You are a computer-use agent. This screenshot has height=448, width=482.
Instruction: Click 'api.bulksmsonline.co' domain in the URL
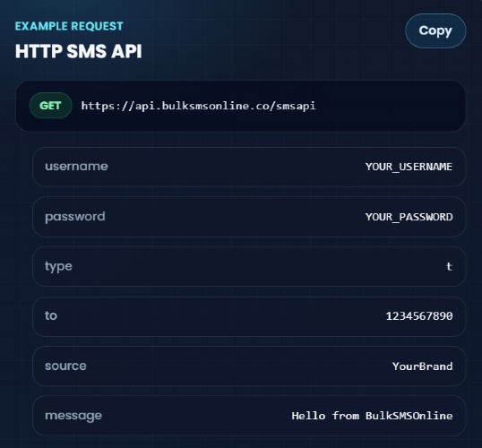click(202, 106)
